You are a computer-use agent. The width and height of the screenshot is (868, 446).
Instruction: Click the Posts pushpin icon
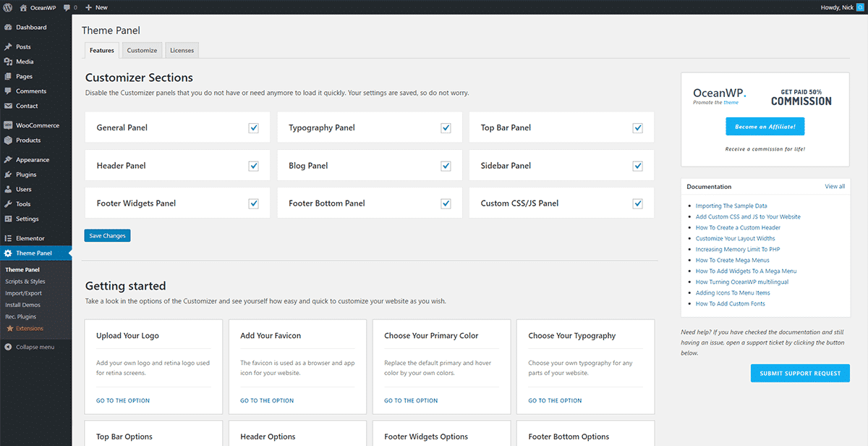[8, 47]
